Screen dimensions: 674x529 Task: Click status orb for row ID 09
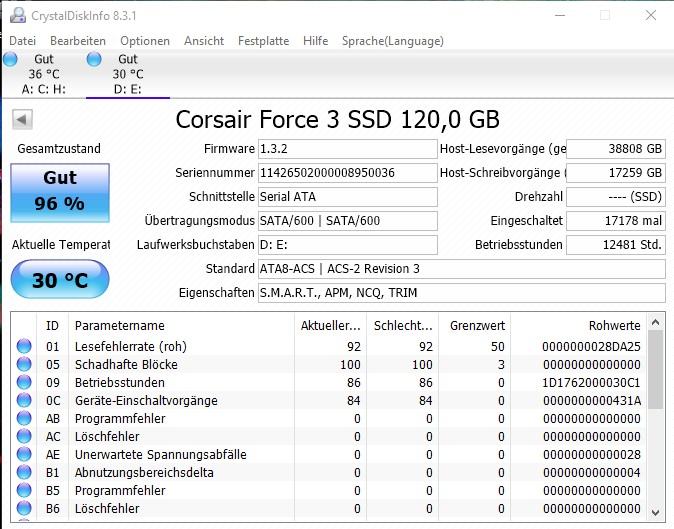tap(24, 382)
